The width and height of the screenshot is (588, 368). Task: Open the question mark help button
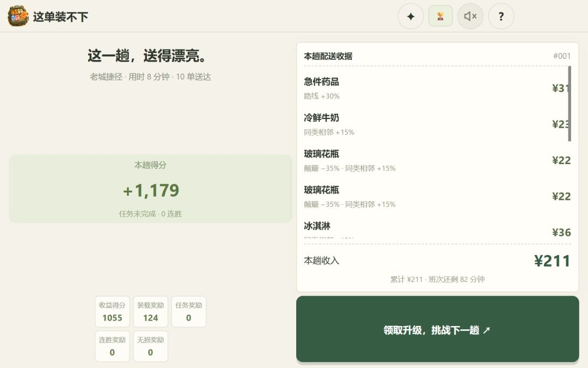[x=501, y=16]
